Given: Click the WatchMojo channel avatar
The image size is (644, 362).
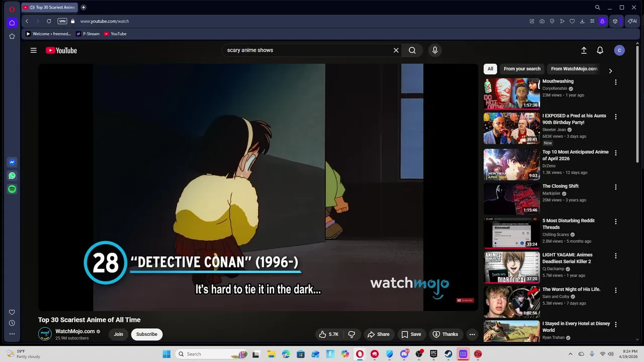Looking at the screenshot, I should (45, 334).
